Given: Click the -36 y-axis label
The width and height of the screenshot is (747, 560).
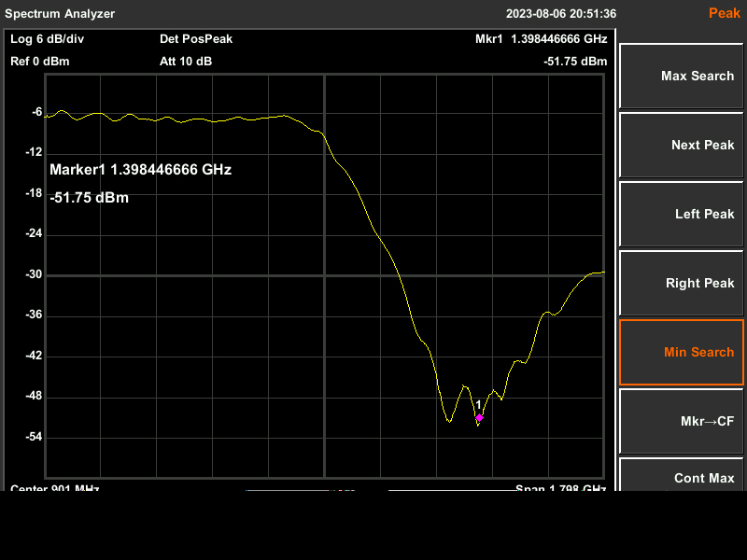Looking at the screenshot, I should tap(34, 315).
